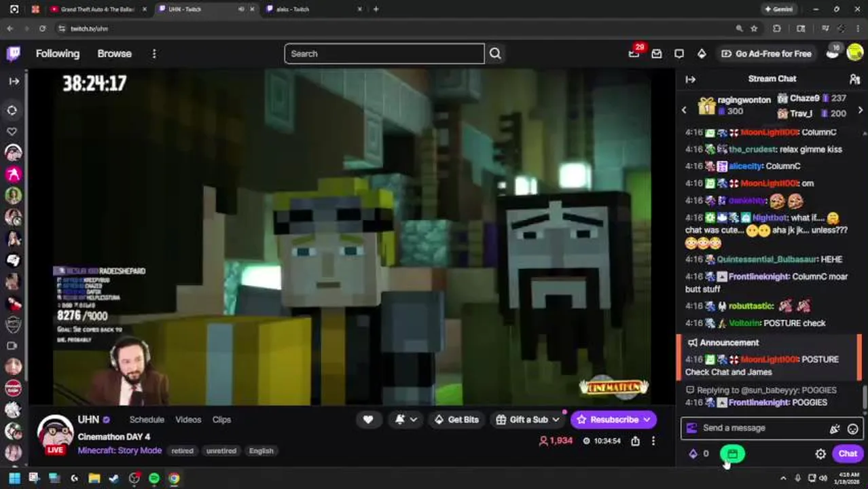This screenshot has width=868, height=489.
Task: Open the notifications speech bubble icon
Action: [x=679, y=54]
